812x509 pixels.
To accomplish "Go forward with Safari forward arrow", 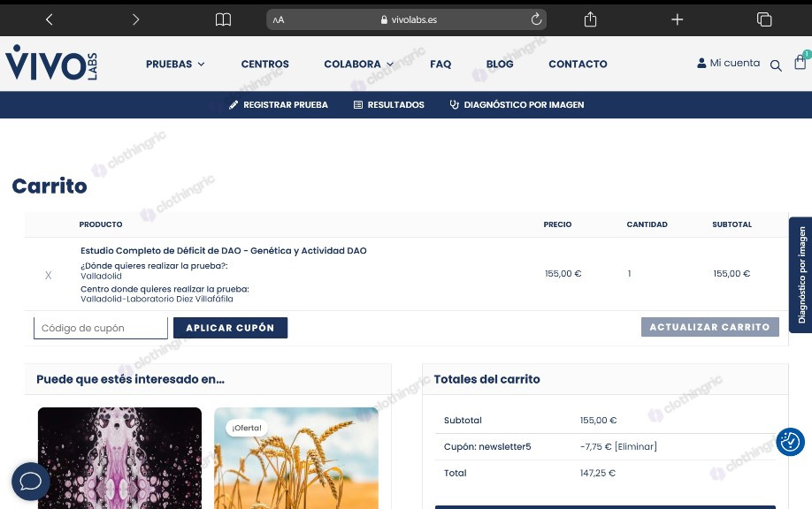I will click(135, 19).
